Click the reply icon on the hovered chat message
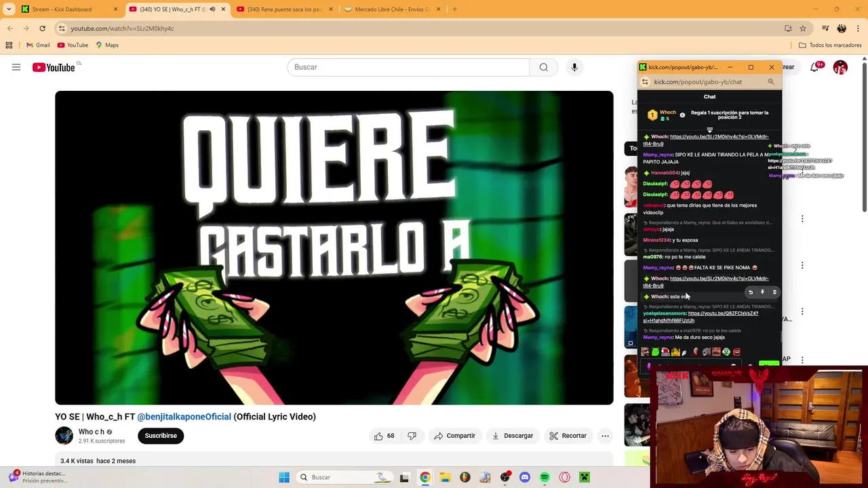868x488 pixels. pyautogui.click(x=751, y=292)
